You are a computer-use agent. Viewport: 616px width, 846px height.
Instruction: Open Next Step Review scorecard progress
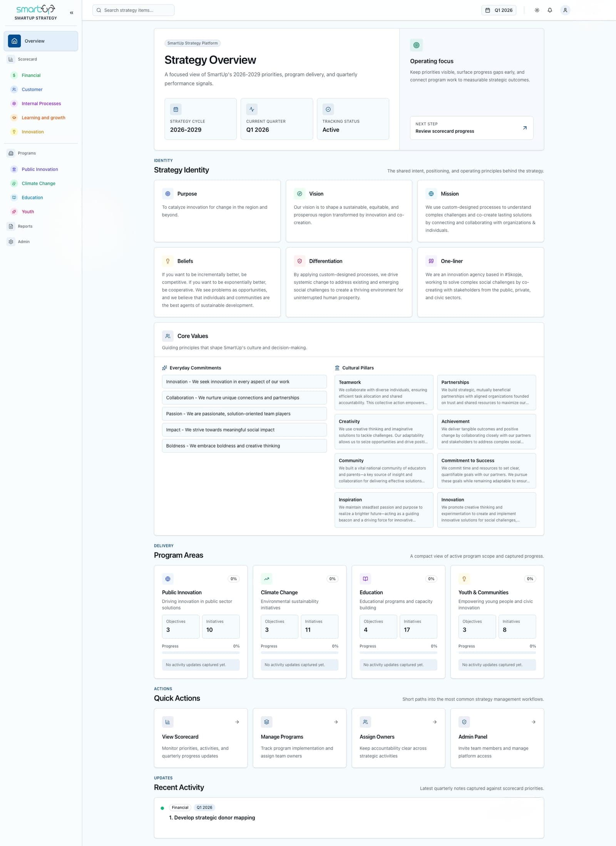[472, 128]
